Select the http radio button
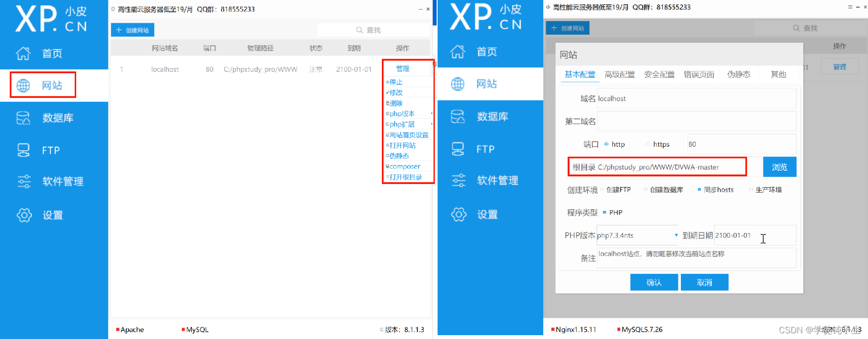The height and width of the screenshot is (339, 868). [x=606, y=144]
